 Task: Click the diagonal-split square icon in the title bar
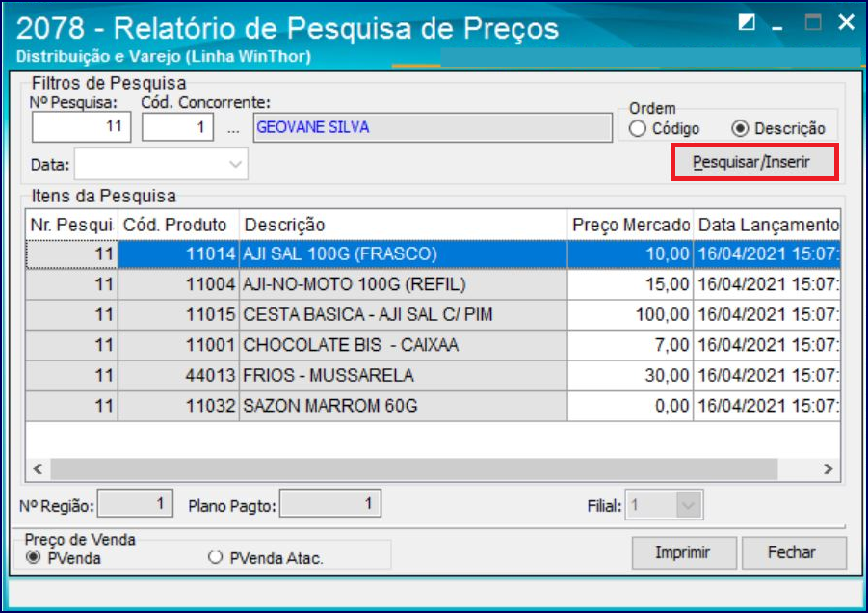[x=747, y=22]
